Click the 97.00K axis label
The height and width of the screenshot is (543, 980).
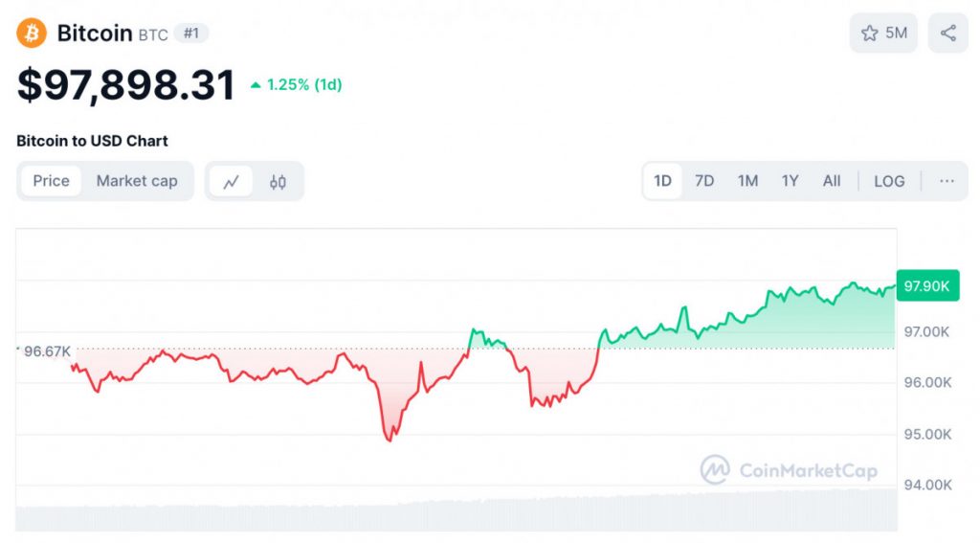pos(926,331)
